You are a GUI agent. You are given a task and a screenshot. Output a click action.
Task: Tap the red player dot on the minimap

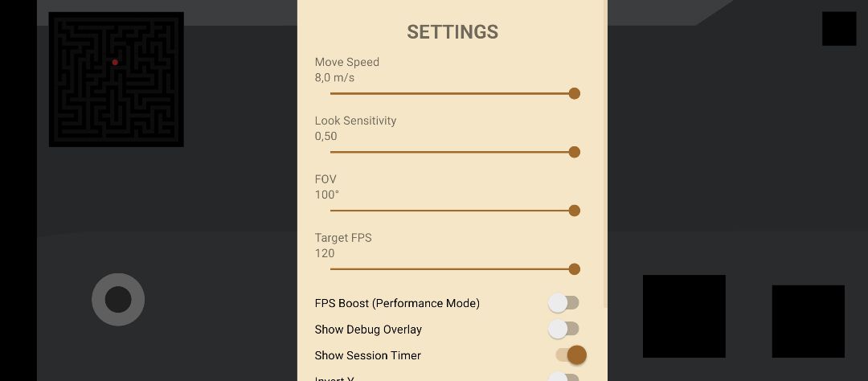[x=115, y=62]
